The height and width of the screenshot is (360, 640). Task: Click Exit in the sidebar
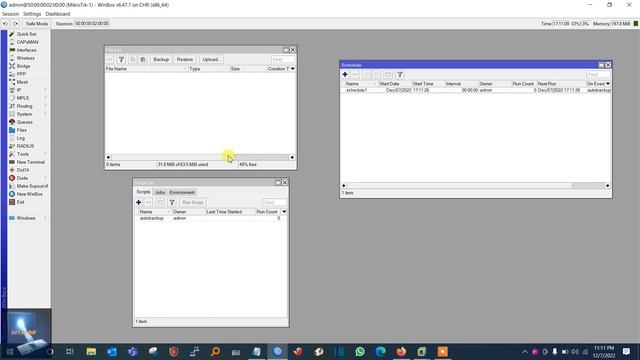[20, 202]
